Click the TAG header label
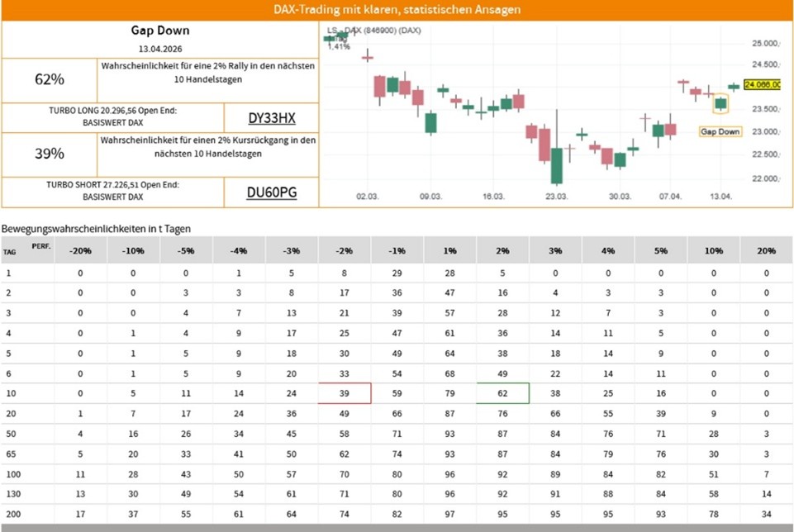The image size is (794, 532). coord(10,252)
